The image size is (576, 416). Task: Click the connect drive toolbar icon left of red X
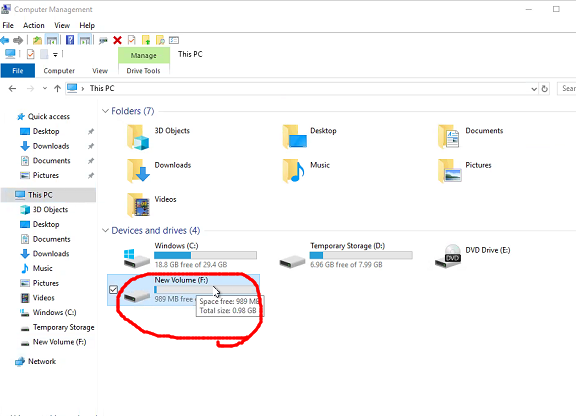[103, 40]
